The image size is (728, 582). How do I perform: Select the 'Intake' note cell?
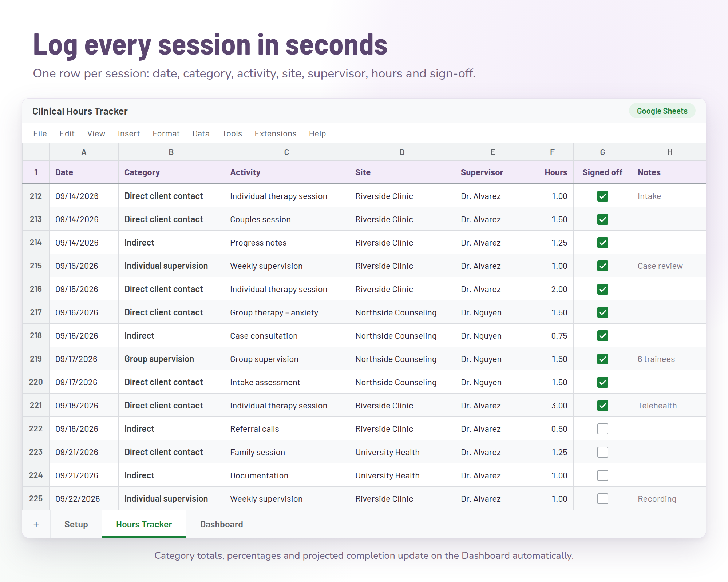point(669,196)
